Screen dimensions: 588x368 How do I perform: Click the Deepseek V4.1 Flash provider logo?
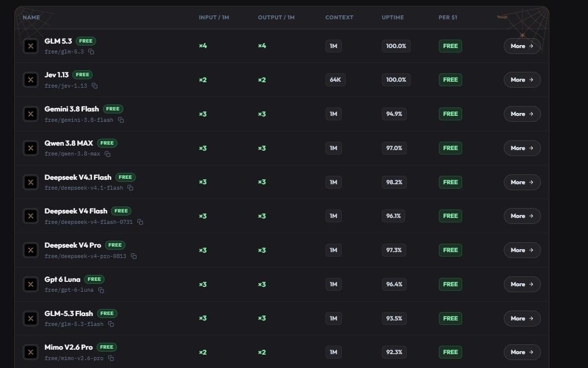[x=31, y=182]
